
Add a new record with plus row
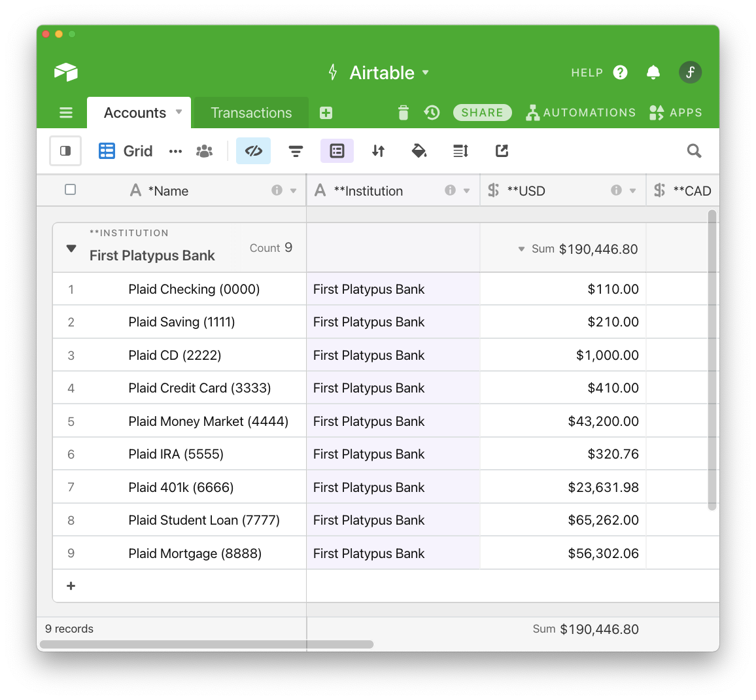71,586
